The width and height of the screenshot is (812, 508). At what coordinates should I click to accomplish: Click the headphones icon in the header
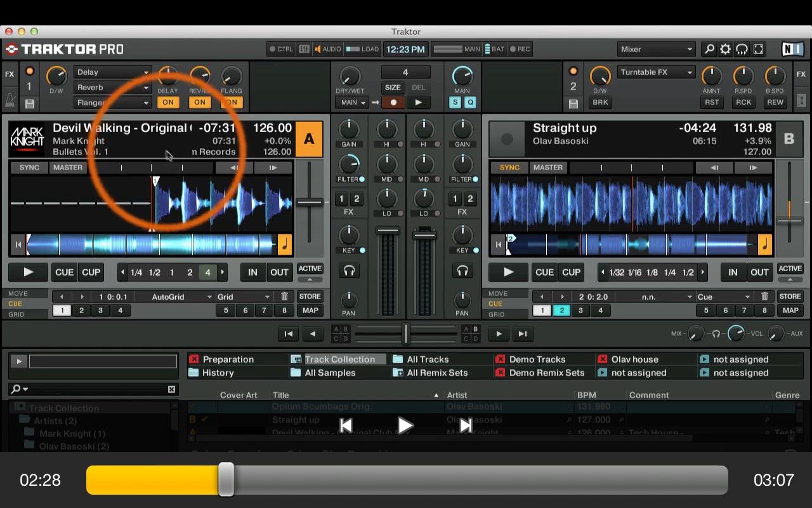742,49
